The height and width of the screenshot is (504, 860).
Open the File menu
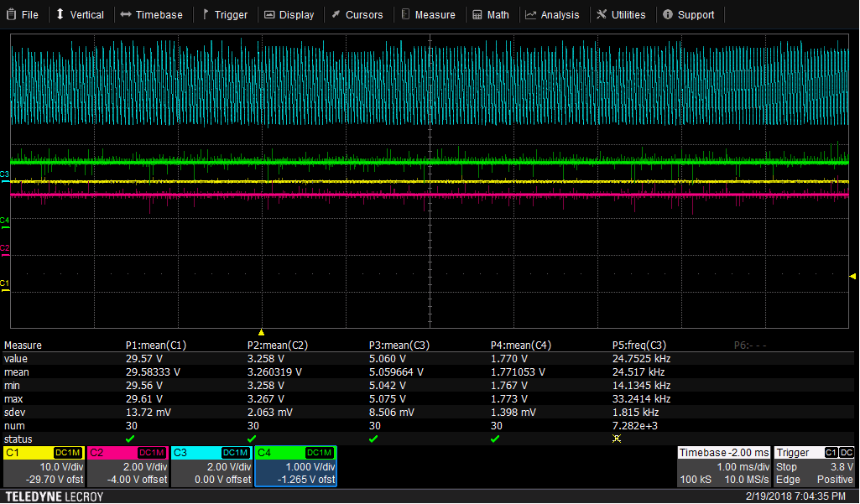22,14
